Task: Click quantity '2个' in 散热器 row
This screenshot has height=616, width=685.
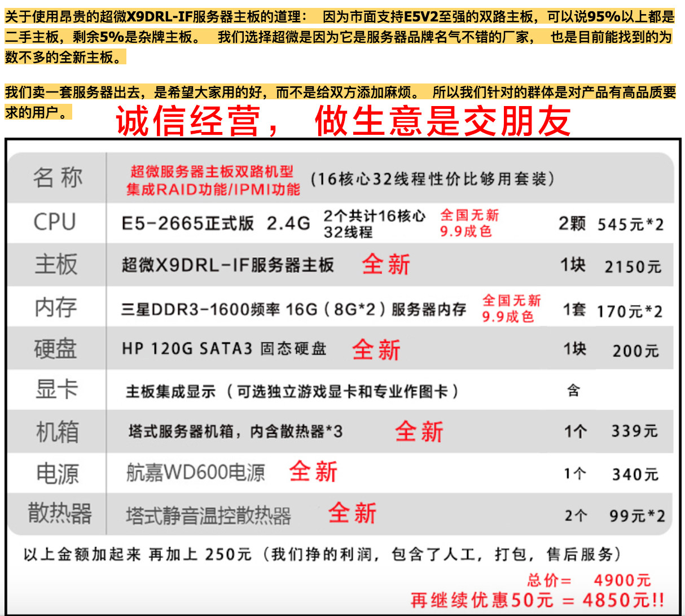Action: point(576,516)
